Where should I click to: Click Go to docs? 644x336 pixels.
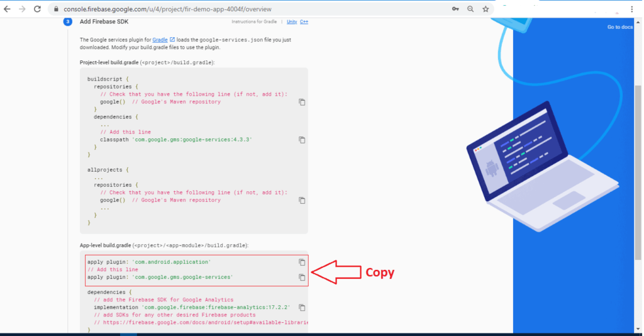[619, 27]
